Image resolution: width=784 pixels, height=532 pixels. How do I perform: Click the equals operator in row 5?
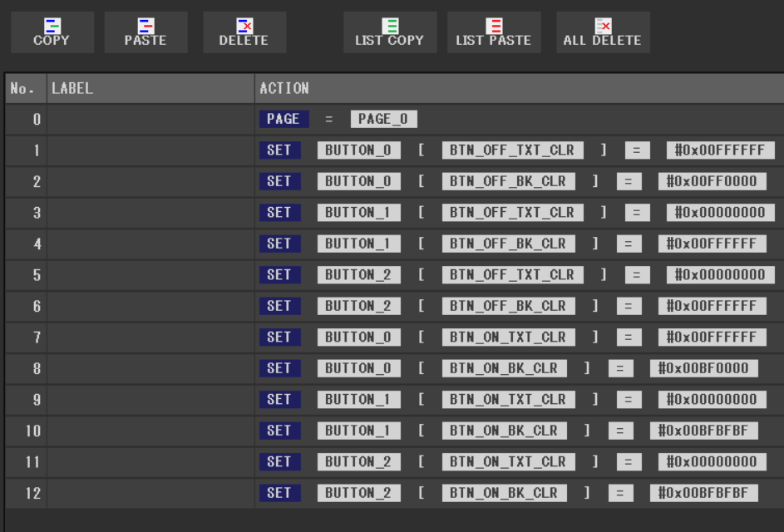coord(638,275)
